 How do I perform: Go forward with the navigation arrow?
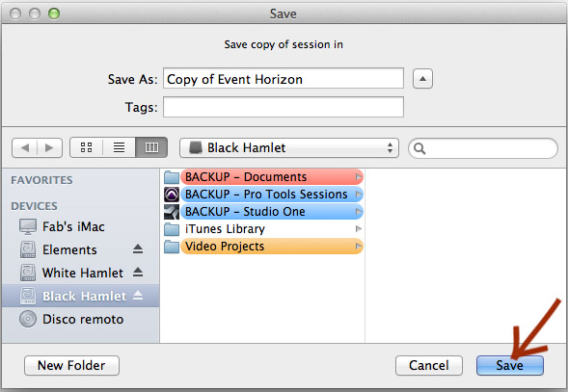(x=49, y=147)
